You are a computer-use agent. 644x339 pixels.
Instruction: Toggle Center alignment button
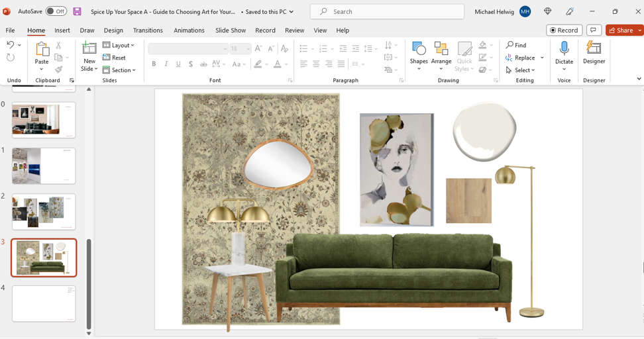click(316, 64)
